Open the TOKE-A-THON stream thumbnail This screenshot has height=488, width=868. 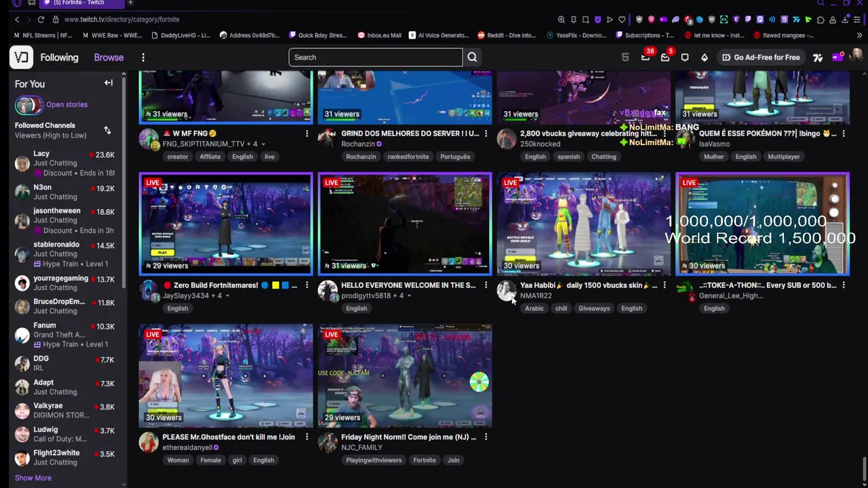[763, 224]
